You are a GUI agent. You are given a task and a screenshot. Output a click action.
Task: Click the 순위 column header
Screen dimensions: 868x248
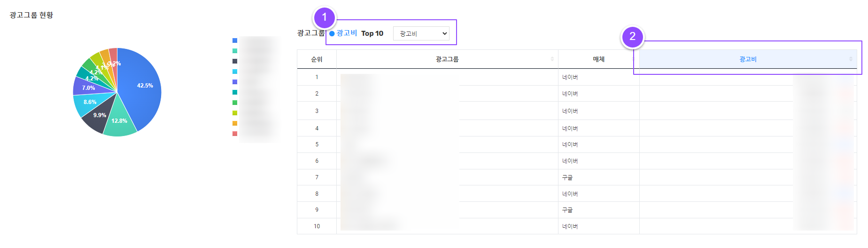[317, 59]
